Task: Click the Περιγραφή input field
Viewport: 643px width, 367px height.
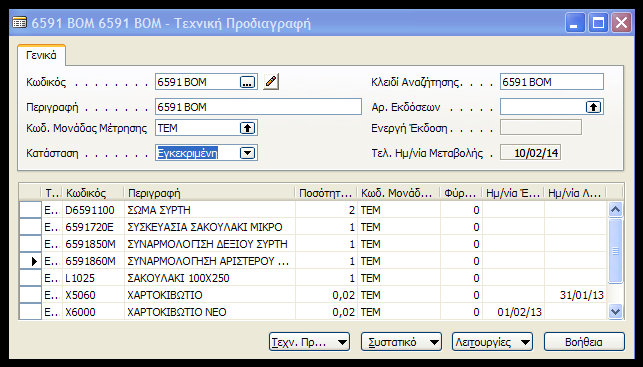Action: point(258,107)
